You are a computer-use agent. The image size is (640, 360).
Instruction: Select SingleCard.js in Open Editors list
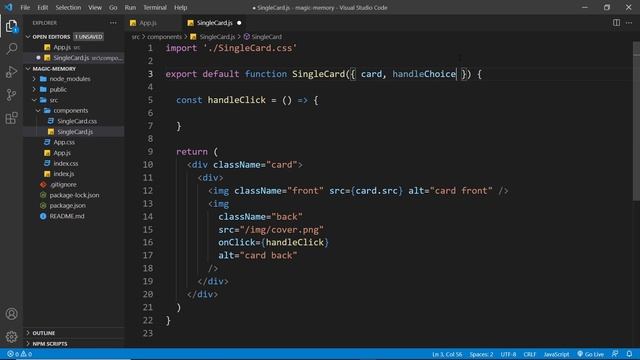73,58
